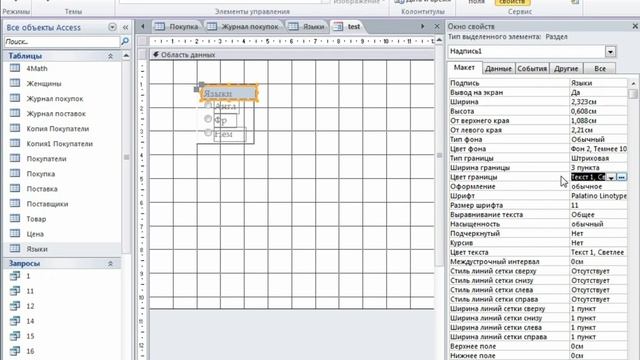Edit the Подпись property value Языки

click(598, 83)
